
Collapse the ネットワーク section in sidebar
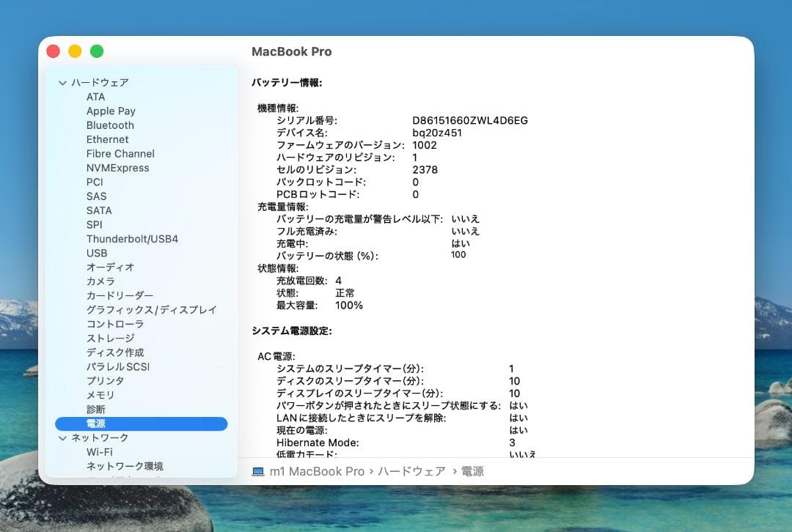click(x=64, y=437)
